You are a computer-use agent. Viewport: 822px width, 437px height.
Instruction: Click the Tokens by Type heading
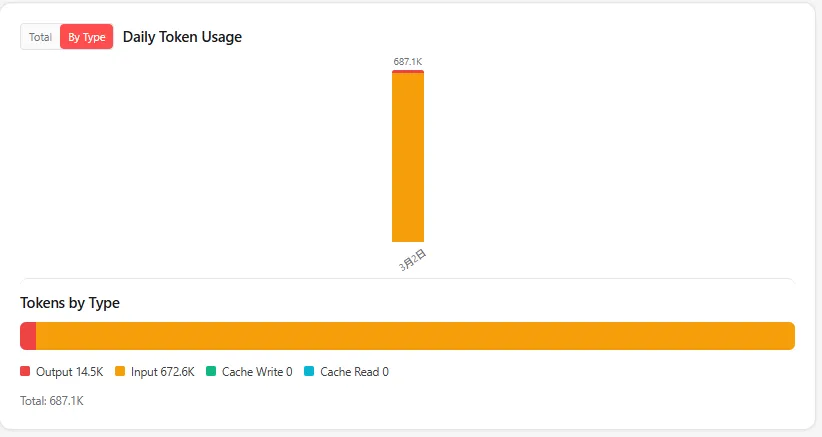70,303
